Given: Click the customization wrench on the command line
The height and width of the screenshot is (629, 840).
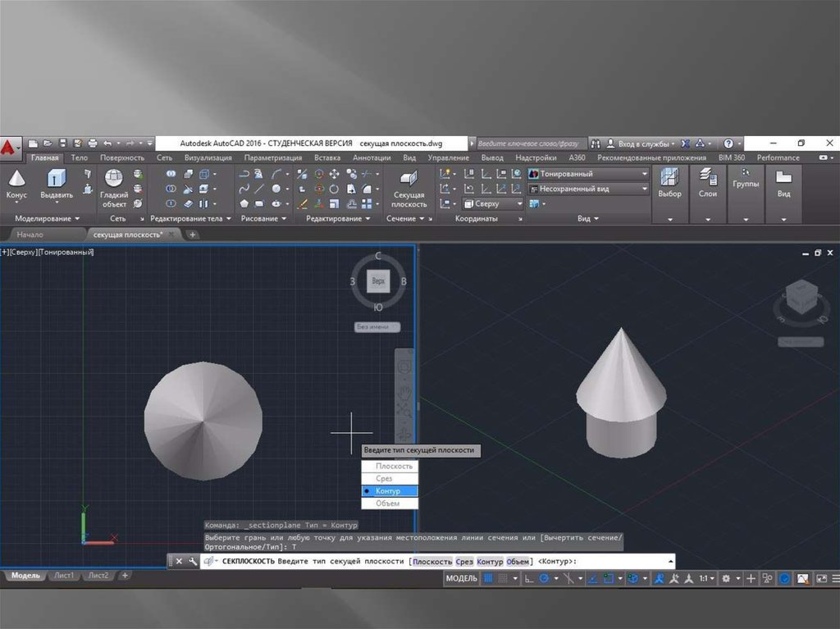Looking at the screenshot, I should 193,562.
